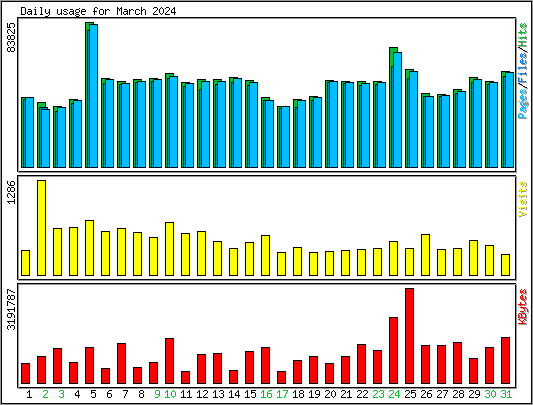Select day 29 label on the x-axis

[x=474, y=394]
